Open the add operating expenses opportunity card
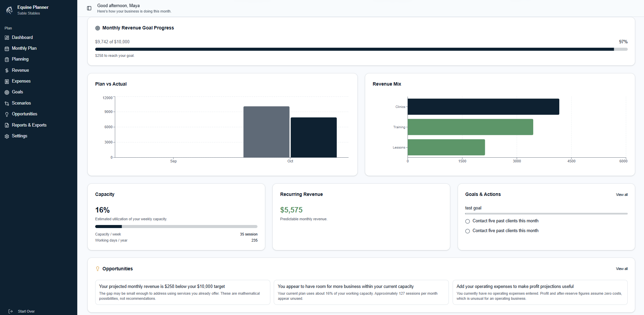This screenshot has height=315, width=644. pyautogui.click(x=540, y=292)
